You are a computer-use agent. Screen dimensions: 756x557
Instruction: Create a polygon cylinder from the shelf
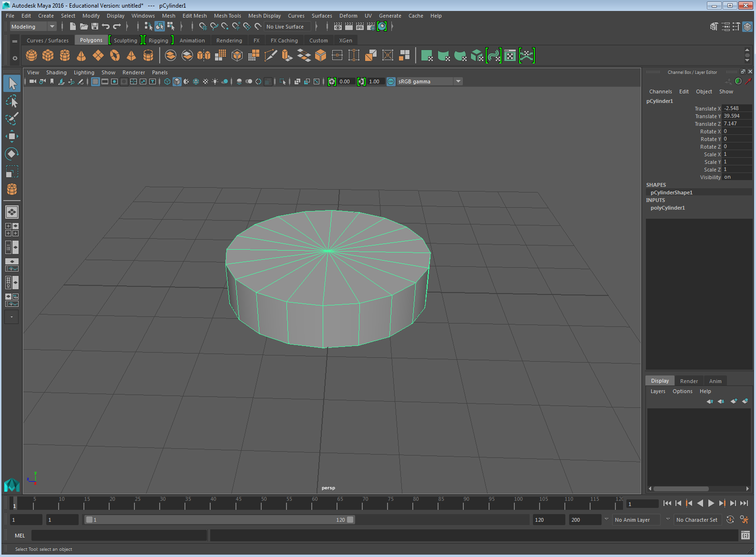pos(65,56)
